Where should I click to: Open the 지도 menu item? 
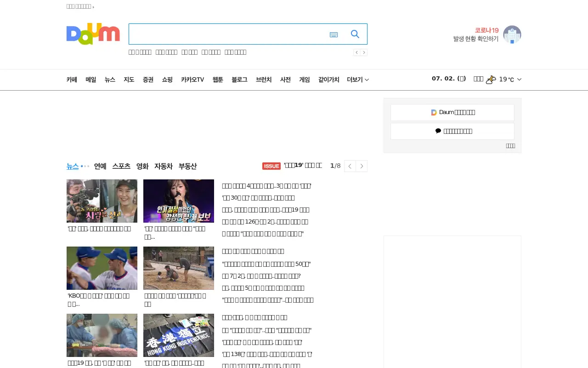point(129,80)
